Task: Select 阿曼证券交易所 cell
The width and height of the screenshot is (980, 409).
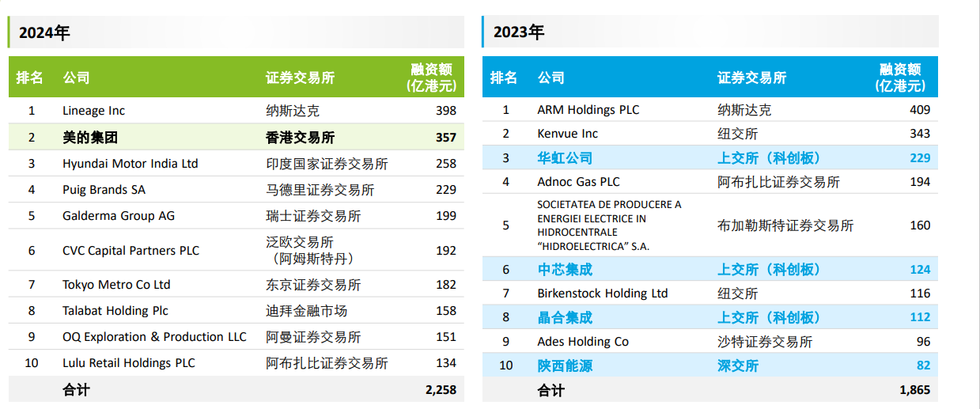Action: [x=313, y=337]
